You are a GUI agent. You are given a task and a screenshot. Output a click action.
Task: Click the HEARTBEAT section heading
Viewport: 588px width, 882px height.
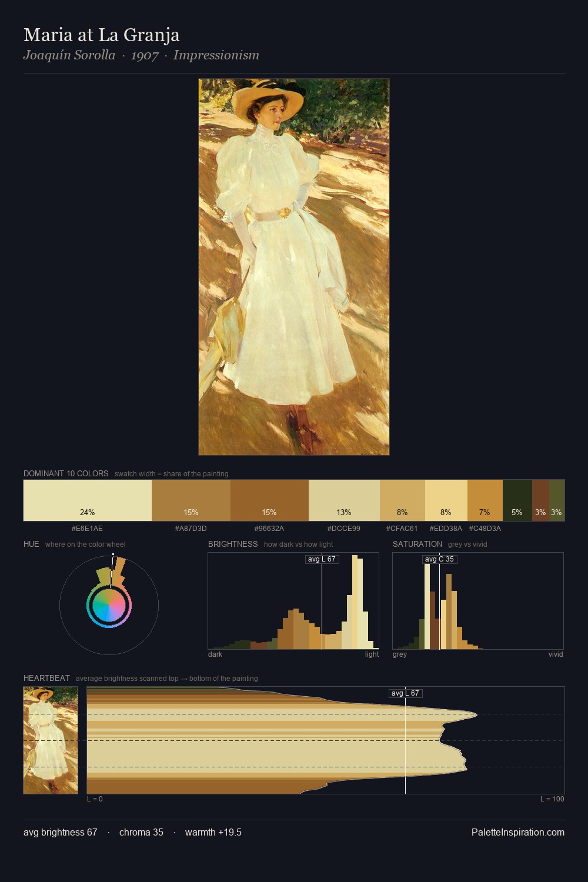(x=46, y=678)
